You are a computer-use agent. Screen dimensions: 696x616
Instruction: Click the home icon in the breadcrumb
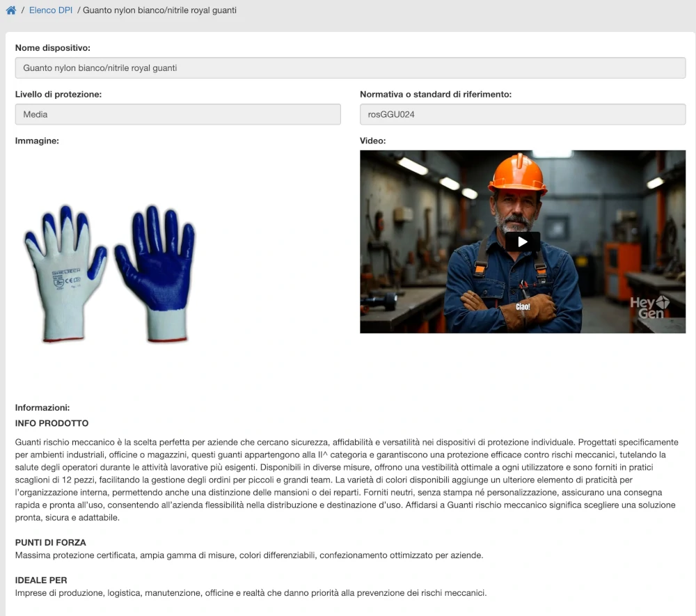tap(10, 10)
